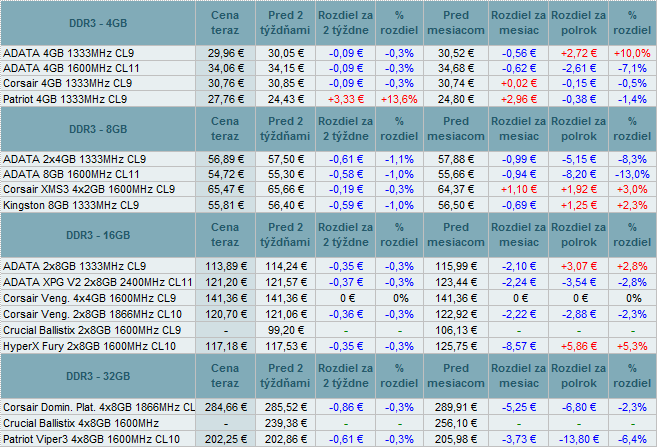Click the -8,20 € half-year difference
Viewport: 657px width, 447px height.
[x=579, y=174]
